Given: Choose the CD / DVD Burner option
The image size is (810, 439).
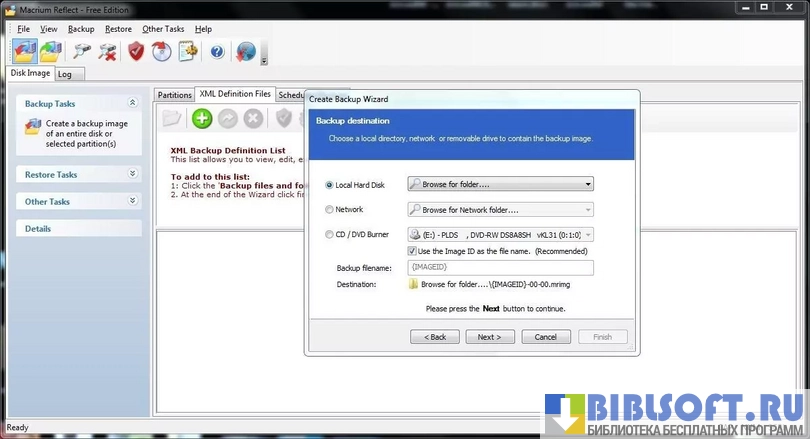Looking at the screenshot, I should coord(330,235).
